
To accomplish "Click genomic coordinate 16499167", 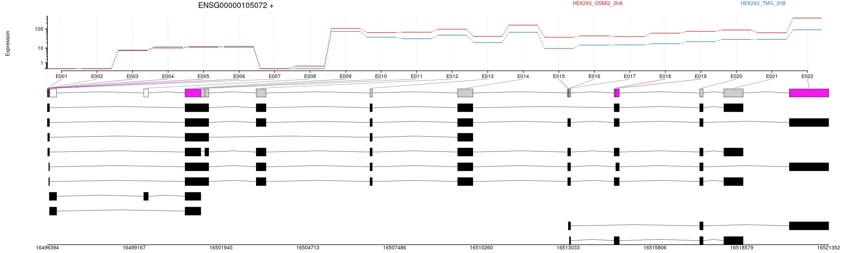I will (134, 248).
